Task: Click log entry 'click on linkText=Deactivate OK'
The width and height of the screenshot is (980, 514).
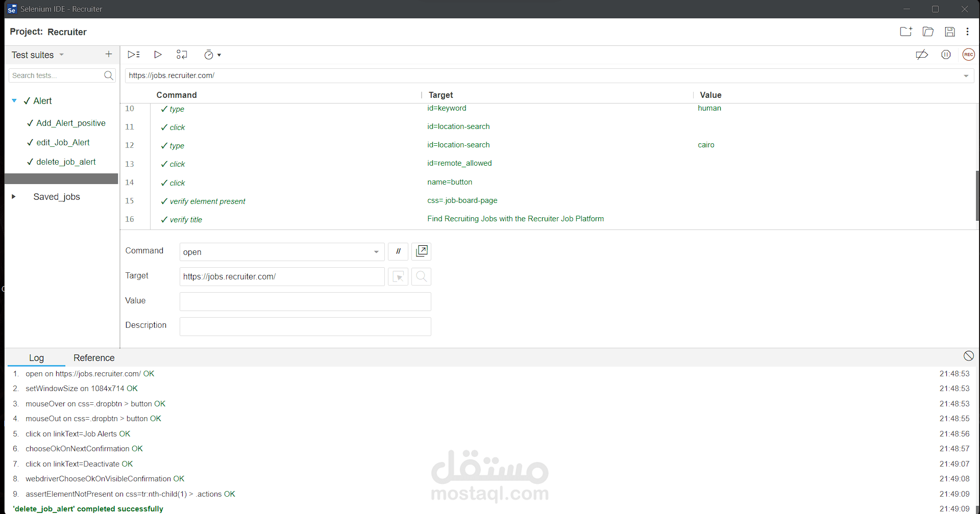Action: click(x=79, y=464)
